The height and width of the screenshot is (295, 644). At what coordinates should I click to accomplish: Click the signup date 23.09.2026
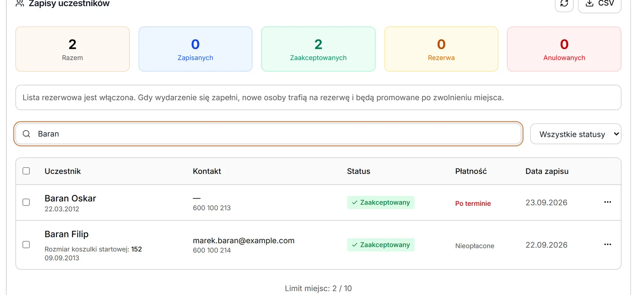pos(546,203)
